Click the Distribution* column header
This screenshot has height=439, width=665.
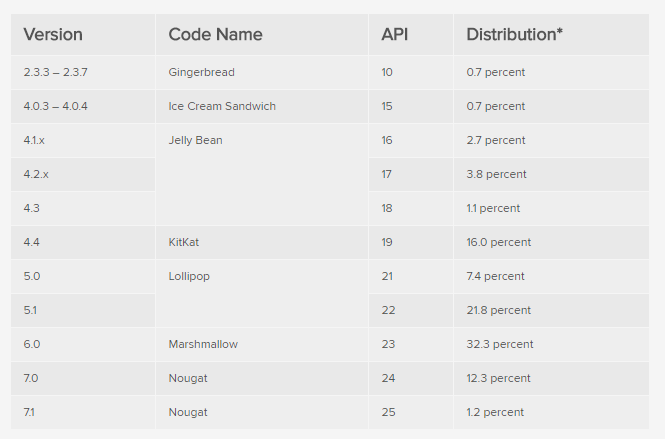tap(551, 34)
